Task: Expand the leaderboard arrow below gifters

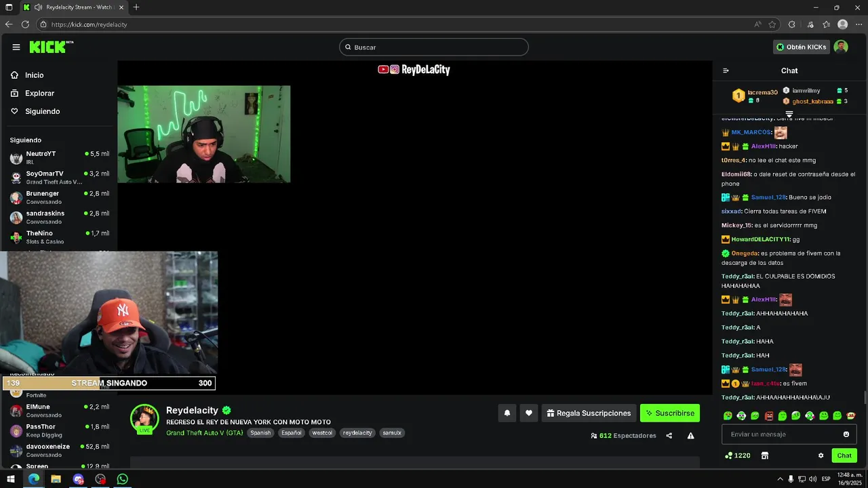Action: 789,114
